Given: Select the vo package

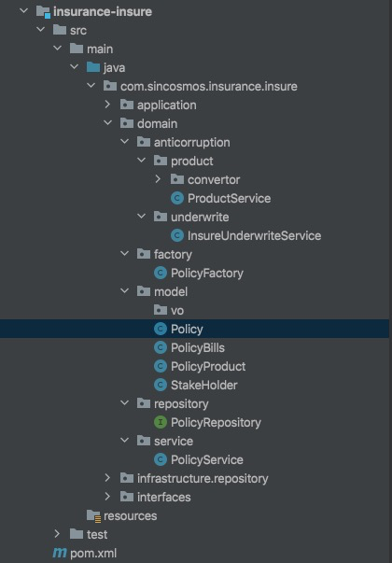Looking at the screenshot, I should click(x=177, y=310).
